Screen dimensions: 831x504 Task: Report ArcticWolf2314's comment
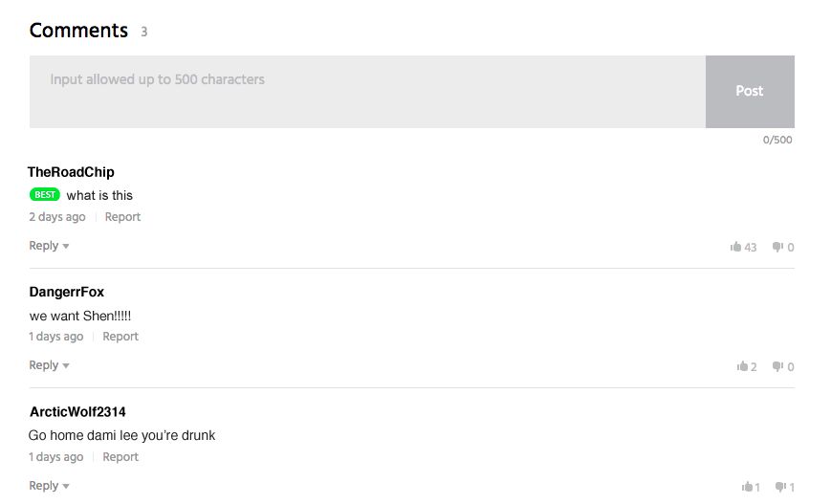coord(120,457)
